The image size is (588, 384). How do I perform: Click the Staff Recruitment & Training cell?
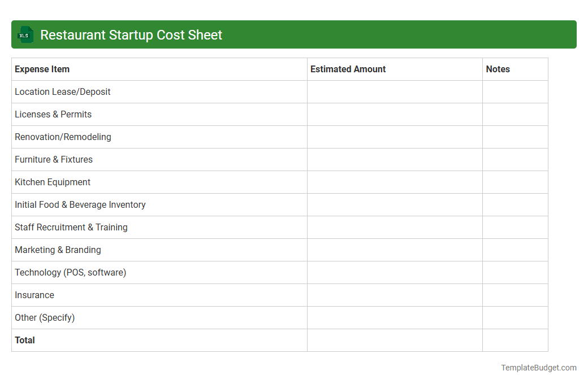point(71,227)
